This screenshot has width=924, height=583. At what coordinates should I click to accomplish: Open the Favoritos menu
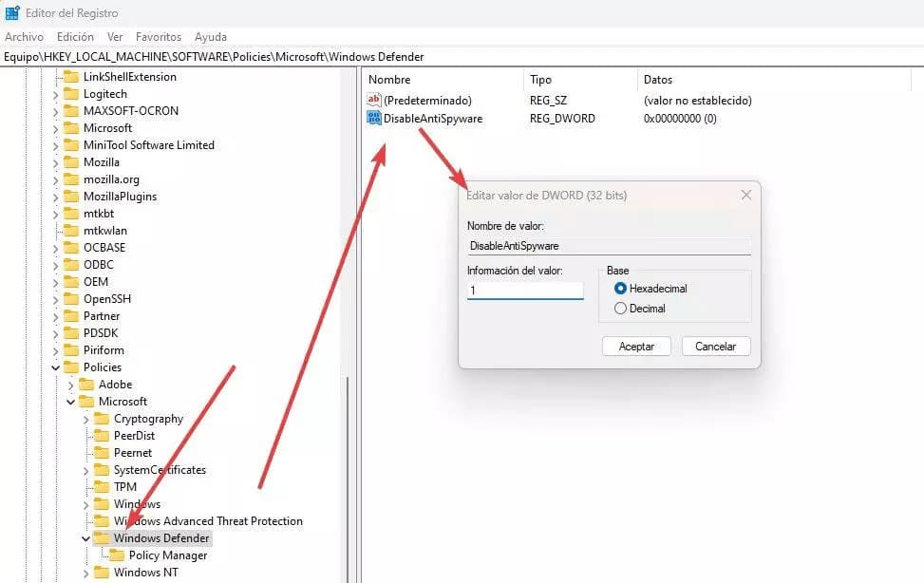(x=159, y=36)
